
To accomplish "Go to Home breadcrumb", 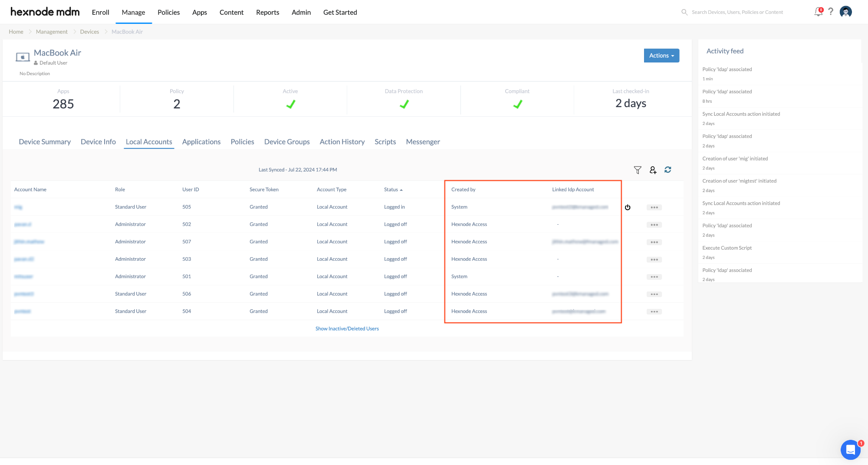I will (16, 32).
